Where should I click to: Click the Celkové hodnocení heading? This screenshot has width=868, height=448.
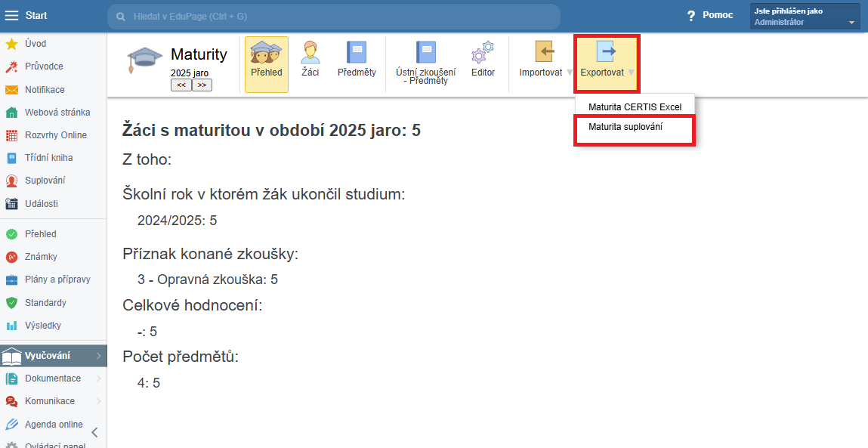click(192, 305)
